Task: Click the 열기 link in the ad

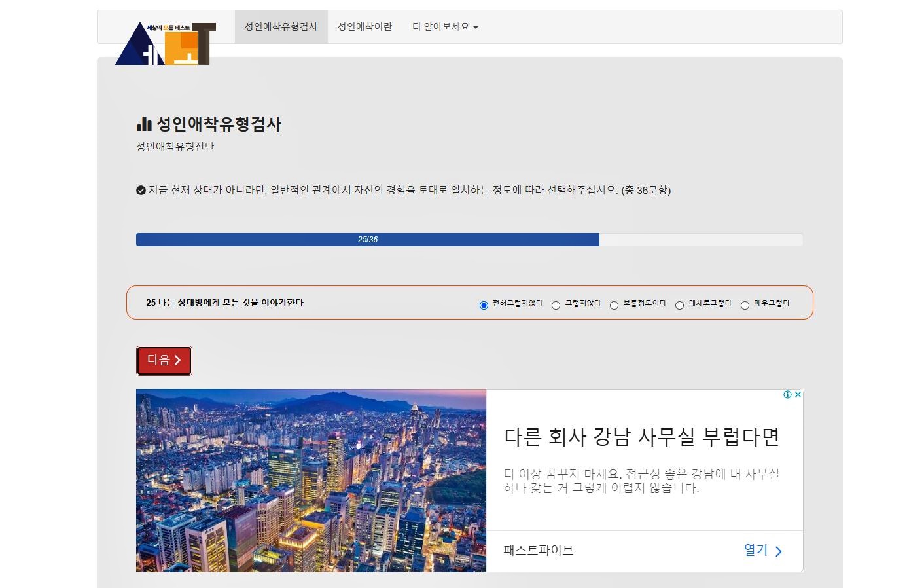Action: point(756,550)
